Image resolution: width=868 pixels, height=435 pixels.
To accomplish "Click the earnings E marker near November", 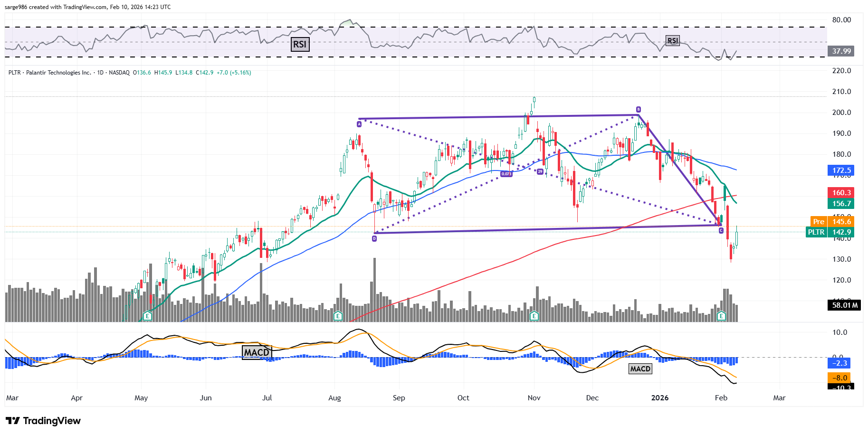I will [534, 316].
